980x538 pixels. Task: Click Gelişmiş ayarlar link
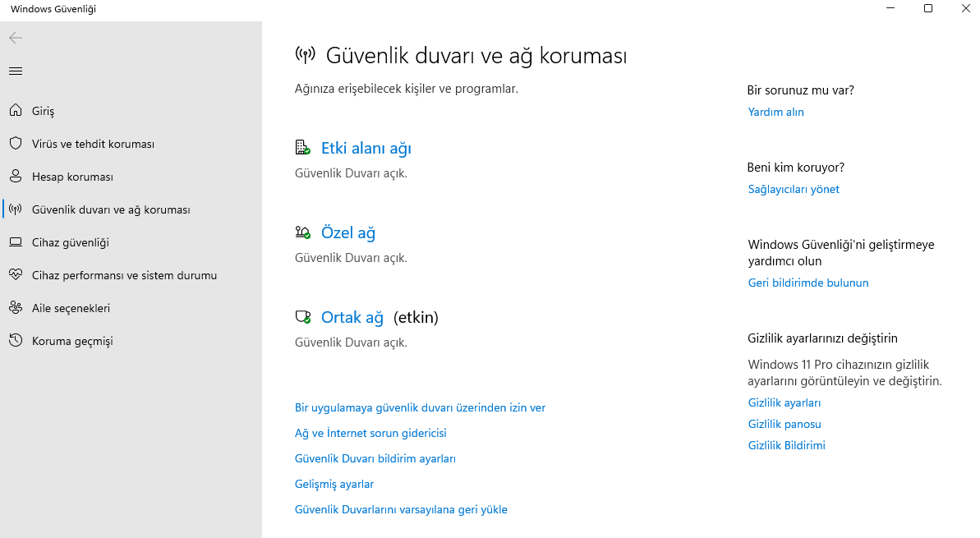pos(334,484)
